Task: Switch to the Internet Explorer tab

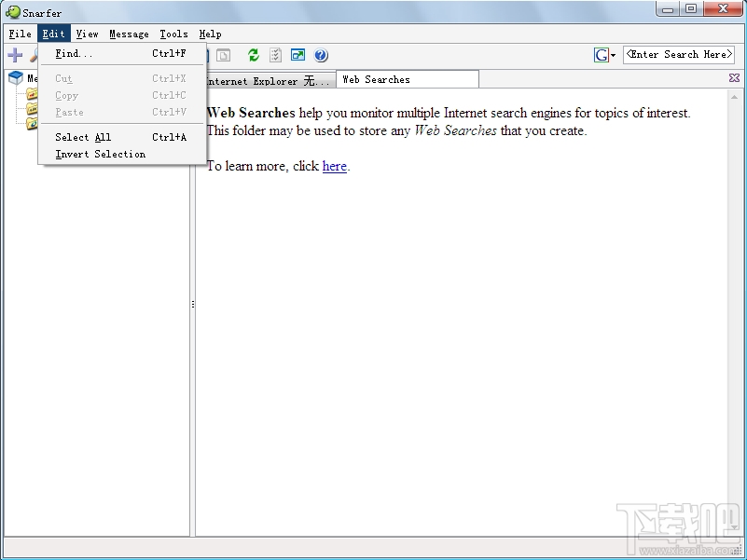Action: tap(270, 80)
